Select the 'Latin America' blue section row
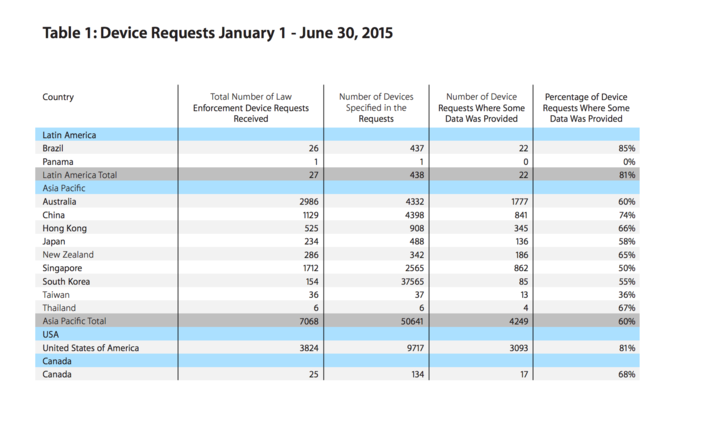 (x=68, y=134)
